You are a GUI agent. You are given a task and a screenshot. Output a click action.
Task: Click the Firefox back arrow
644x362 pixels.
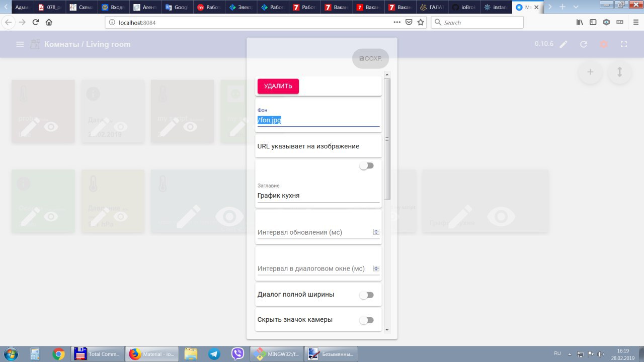(9, 22)
